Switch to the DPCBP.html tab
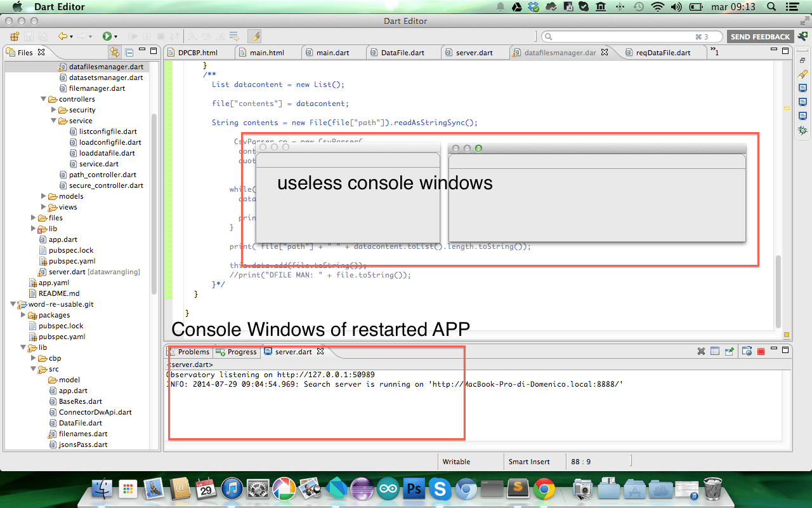The height and width of the screenshot is (508, 812). [198, 53]
